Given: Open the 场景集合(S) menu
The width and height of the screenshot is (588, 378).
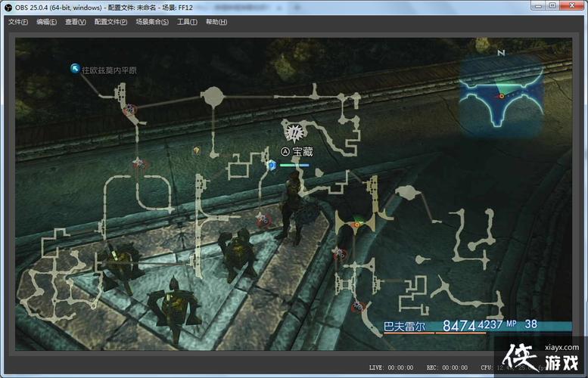Looking at the screenshot, I should (x=152, y=22).
